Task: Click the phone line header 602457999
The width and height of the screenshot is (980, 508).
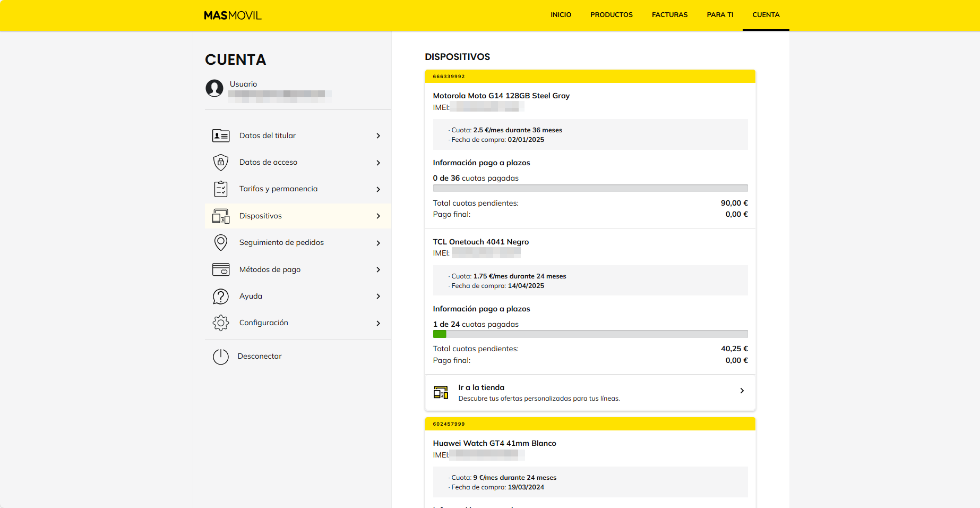Action: [590, 424]
